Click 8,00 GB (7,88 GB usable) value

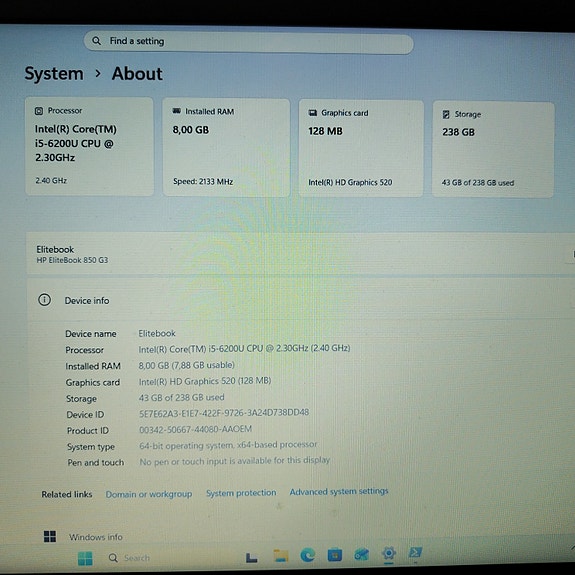tap(187, 365)
